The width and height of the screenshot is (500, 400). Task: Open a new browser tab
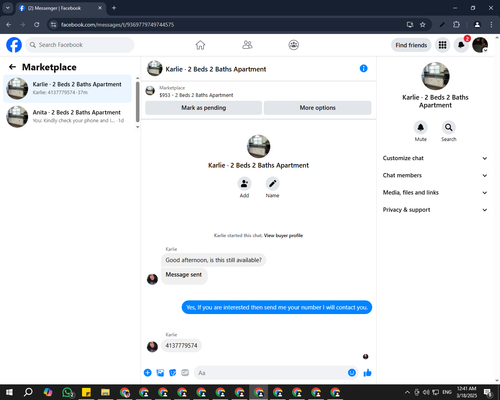click(x=114, y=8)
